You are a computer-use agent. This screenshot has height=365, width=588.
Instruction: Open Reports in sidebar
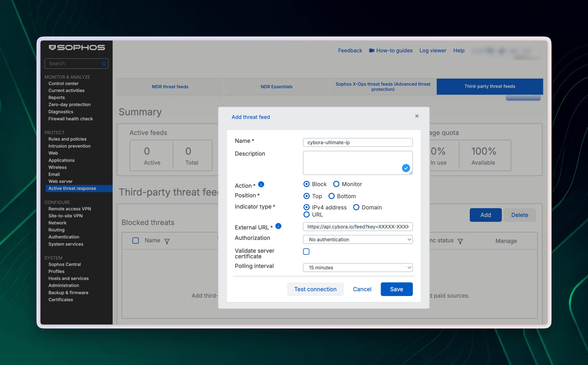pyautogui.click(x=57, y=97)
